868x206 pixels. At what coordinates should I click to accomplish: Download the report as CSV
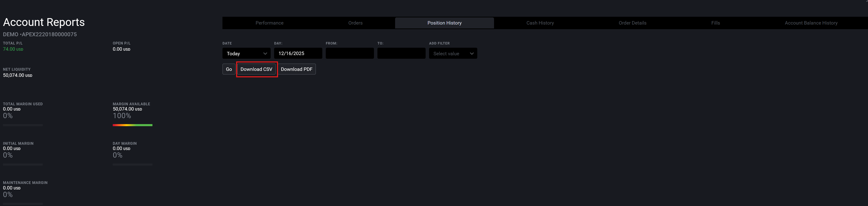tap(256, 69)
